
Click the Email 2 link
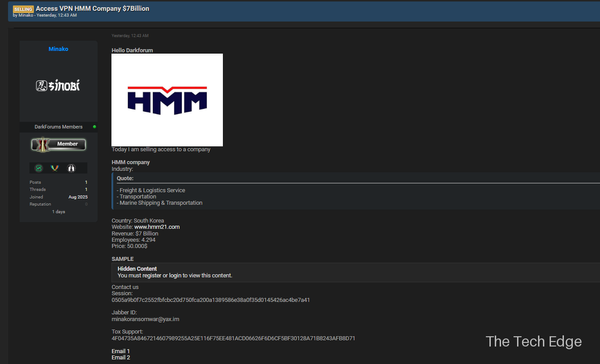coord(121,357)
